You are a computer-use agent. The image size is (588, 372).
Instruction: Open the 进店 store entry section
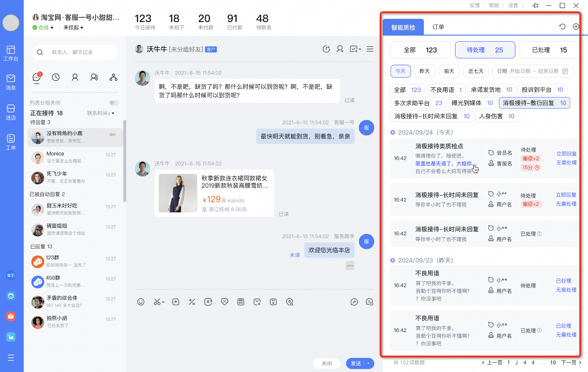[11, 112]
